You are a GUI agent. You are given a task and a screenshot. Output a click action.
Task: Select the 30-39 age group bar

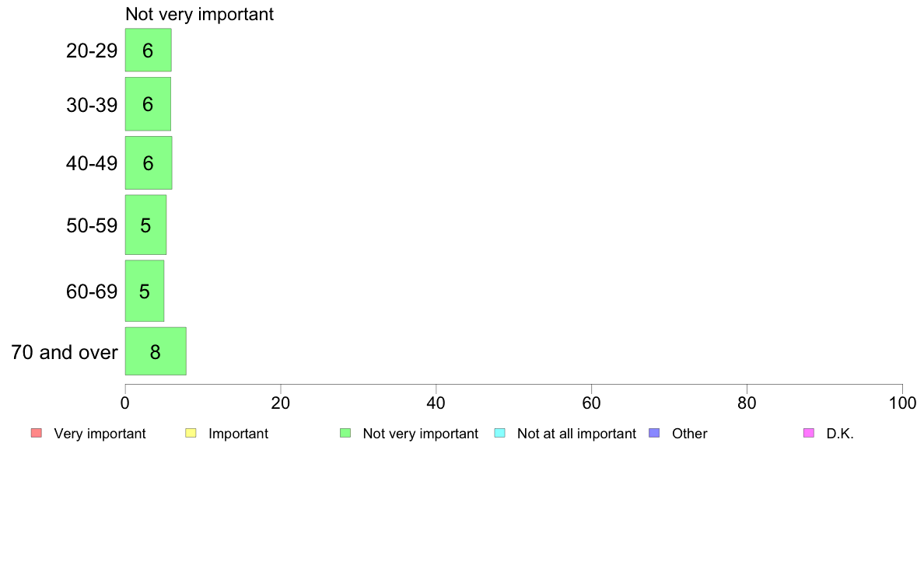tap(148, 103)
